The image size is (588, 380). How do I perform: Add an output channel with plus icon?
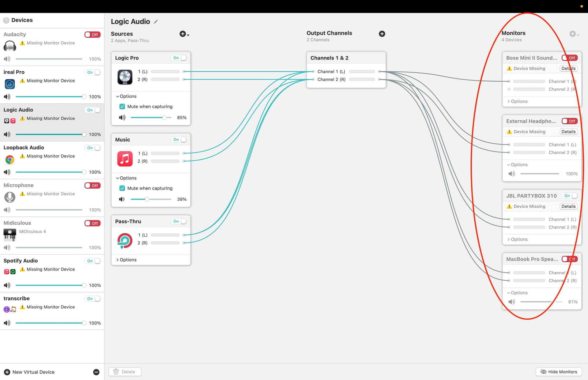382,34
